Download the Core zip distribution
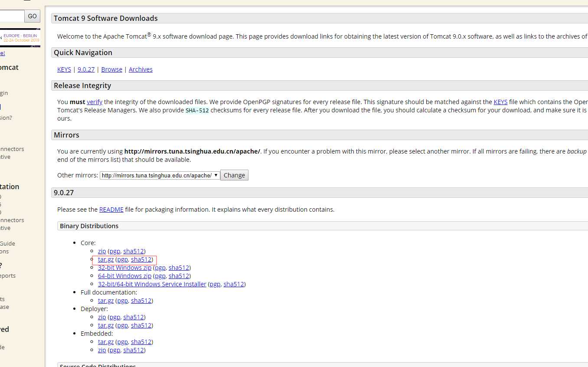 pyautogui.click(x=102, y=251)
